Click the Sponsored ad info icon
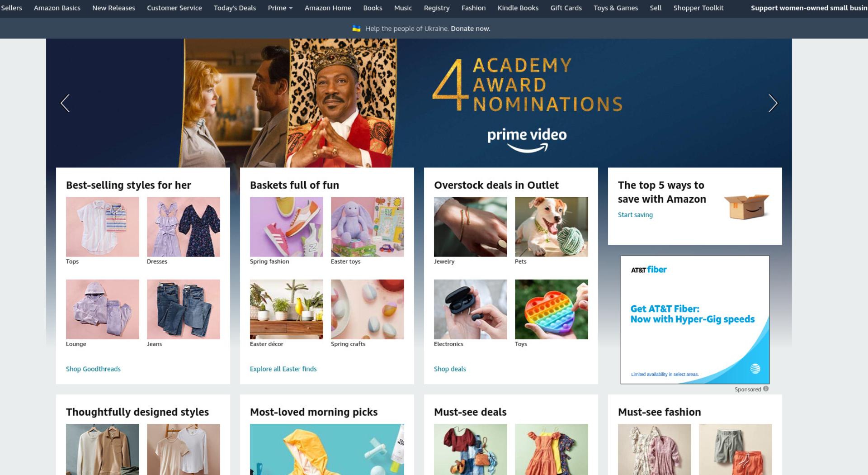Screen dimensions: 868x475 (766, 389)
